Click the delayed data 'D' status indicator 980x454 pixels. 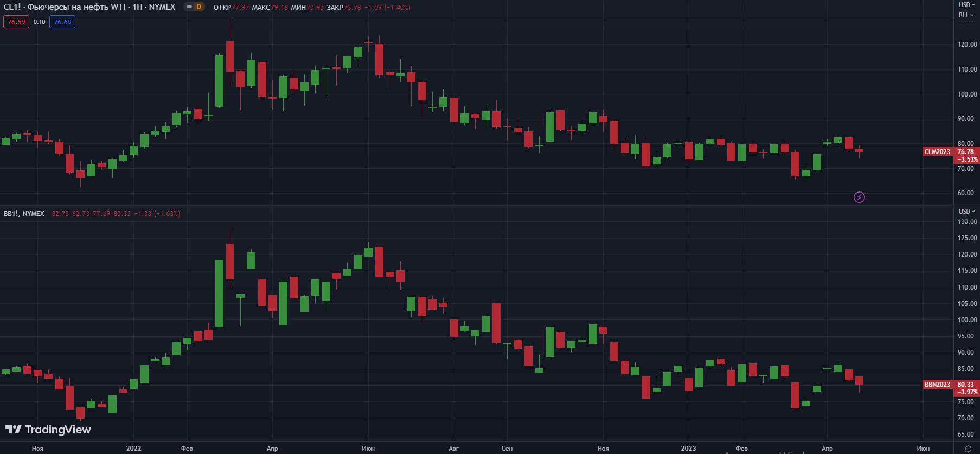coord(199,7)
